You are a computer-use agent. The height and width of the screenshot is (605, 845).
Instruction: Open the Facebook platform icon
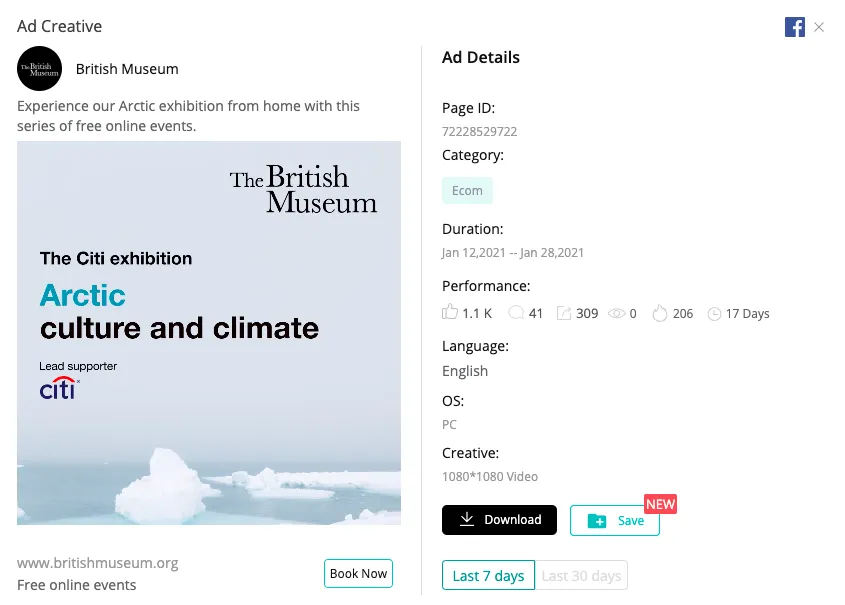click(x=794, y=27)
